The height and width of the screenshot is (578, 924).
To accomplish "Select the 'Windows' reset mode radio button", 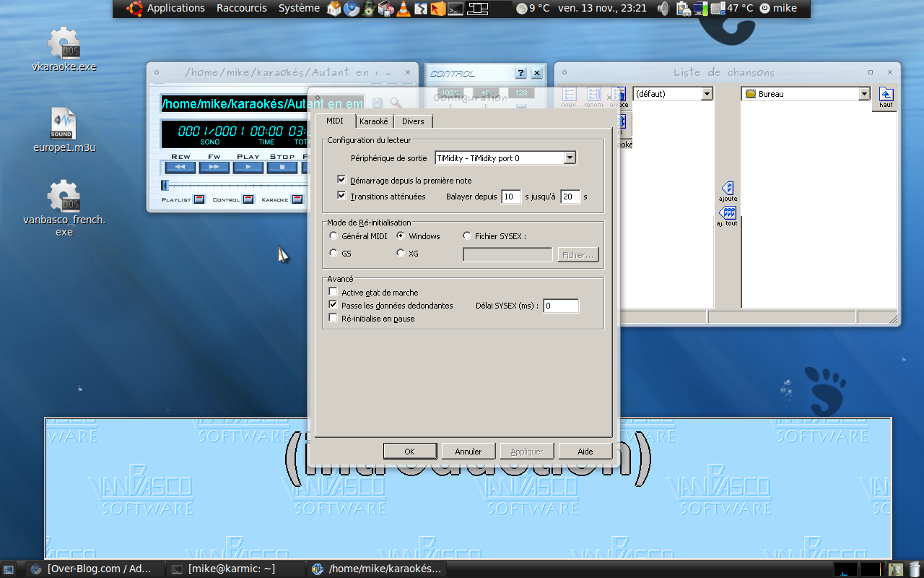I will pos(401,236).
